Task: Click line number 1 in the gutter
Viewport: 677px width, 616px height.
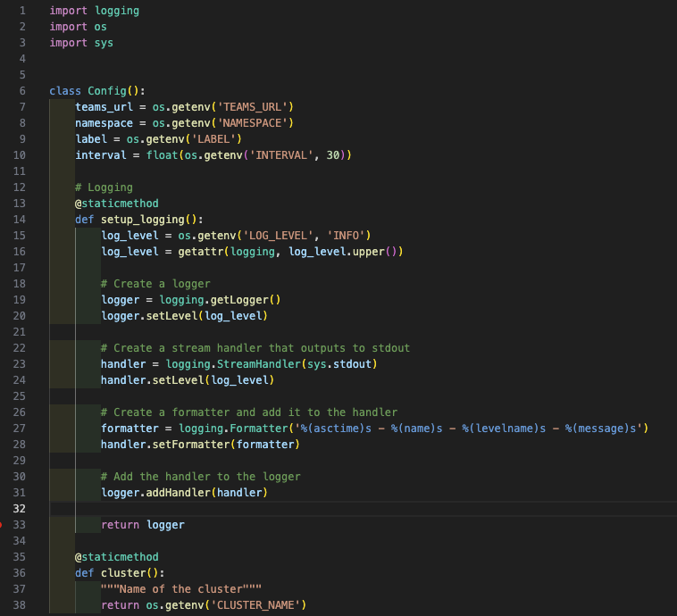Action: click(x=22, y=11)
